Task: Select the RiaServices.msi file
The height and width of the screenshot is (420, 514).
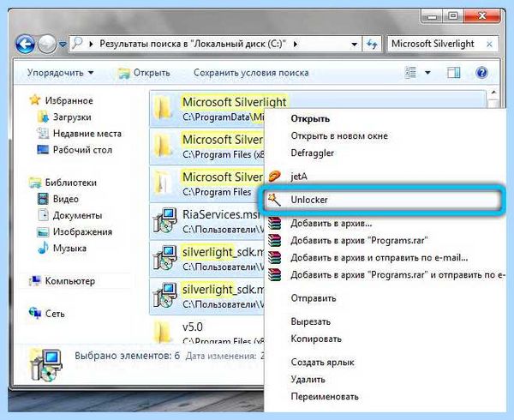Action: pyautogui.click(x=206, y=221)
